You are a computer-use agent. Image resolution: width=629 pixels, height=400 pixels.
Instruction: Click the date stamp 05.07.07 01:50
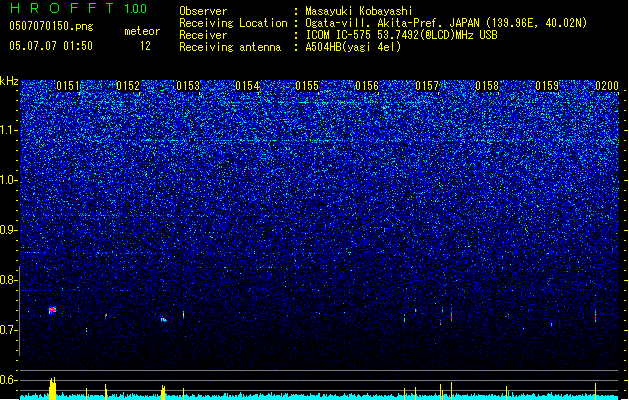(51, 46)
